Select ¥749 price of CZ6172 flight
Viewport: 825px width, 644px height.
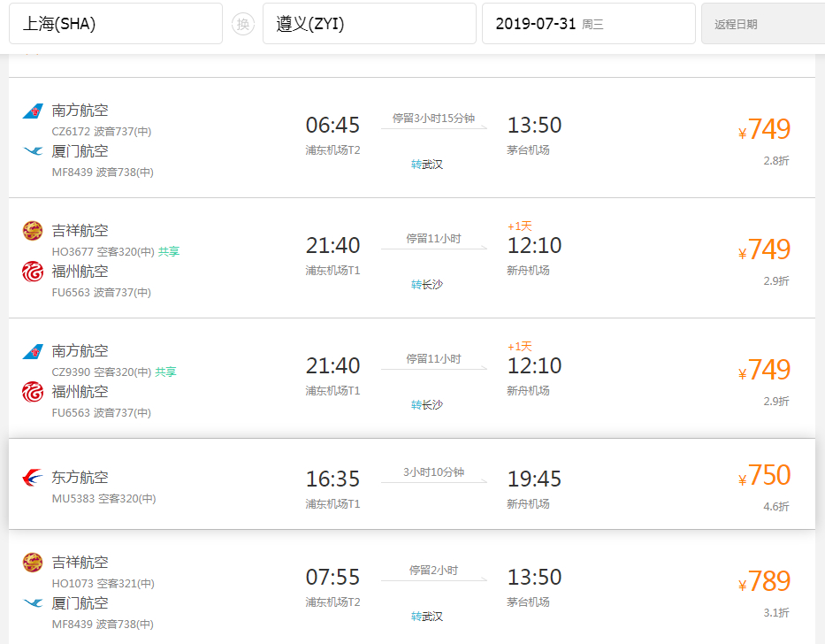pyautogui.click(x=764, y=129)
